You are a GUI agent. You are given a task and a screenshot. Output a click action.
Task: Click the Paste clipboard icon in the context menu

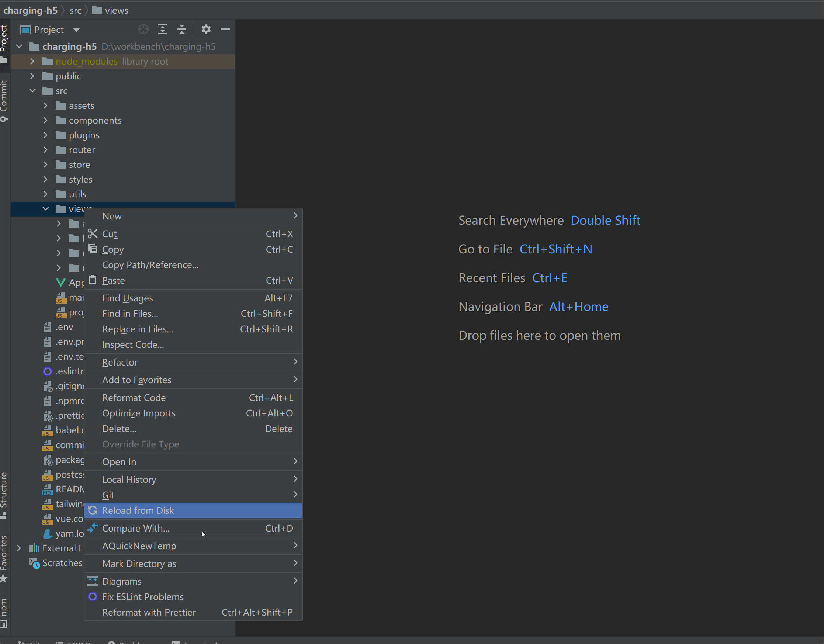tap(93, 280)
